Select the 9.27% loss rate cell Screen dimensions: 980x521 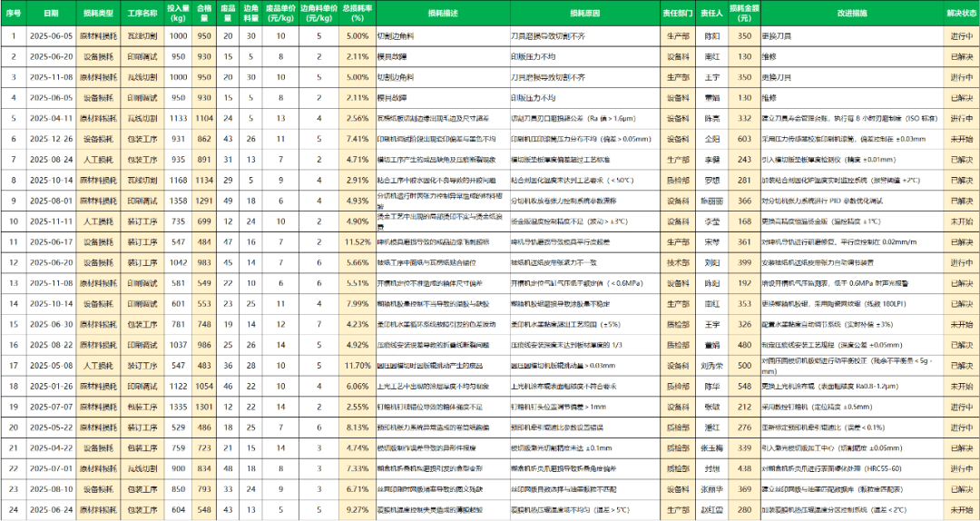click(358, 510)
